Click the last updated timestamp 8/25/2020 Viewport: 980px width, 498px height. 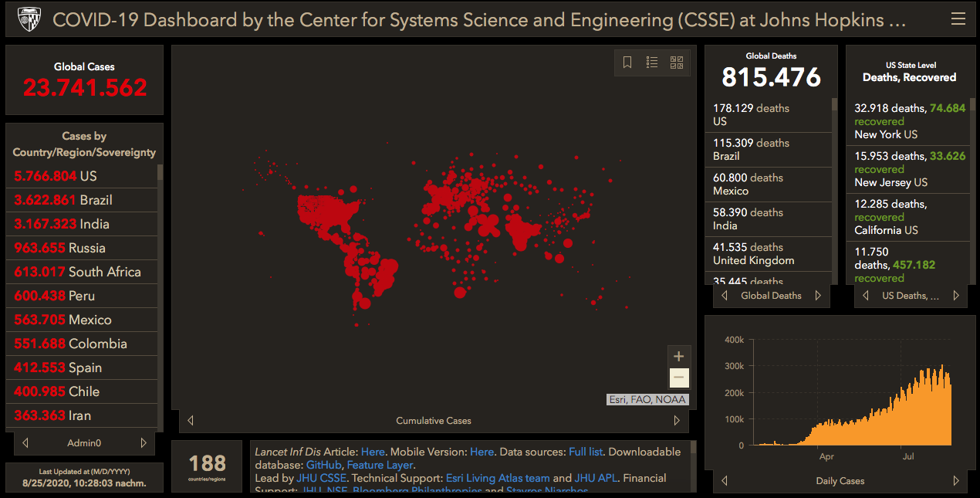pyautogui.click(x=85, y=483)
